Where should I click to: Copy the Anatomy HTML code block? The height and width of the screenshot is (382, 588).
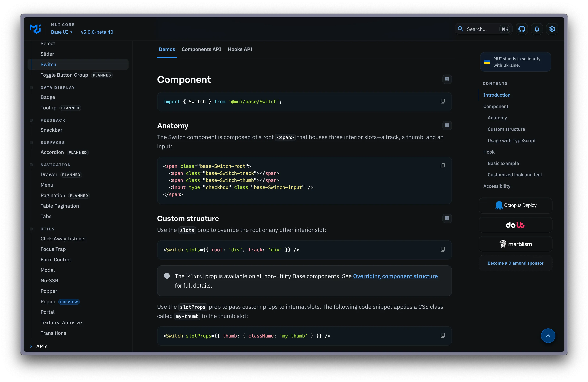[442, 166]
